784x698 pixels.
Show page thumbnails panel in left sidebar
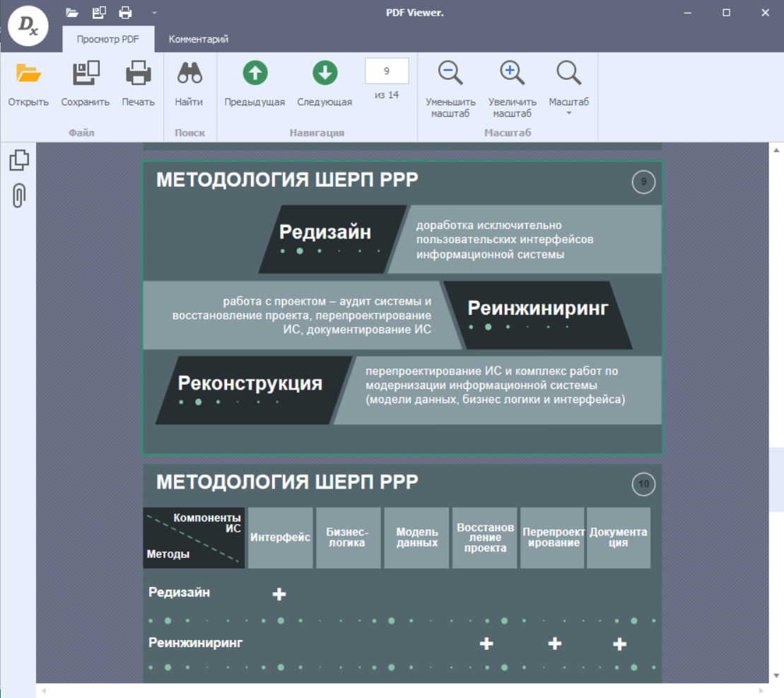coord(19,161)
